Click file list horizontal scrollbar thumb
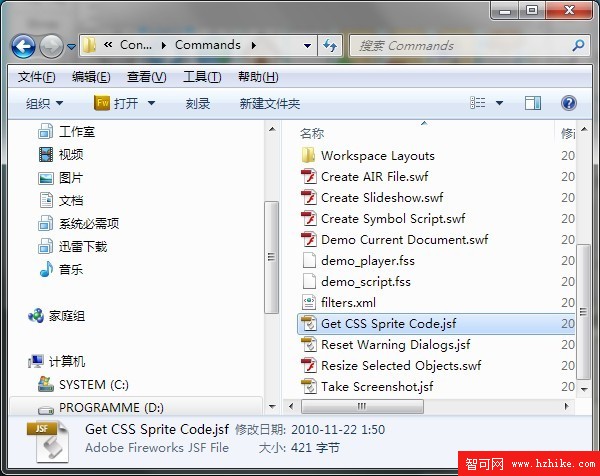 point(362,406)
